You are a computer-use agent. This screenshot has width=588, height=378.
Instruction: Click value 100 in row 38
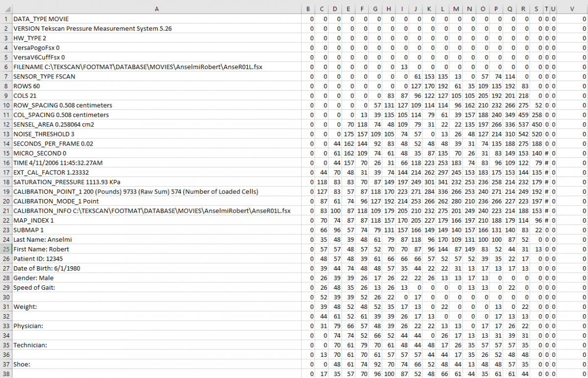coord(389,373)
